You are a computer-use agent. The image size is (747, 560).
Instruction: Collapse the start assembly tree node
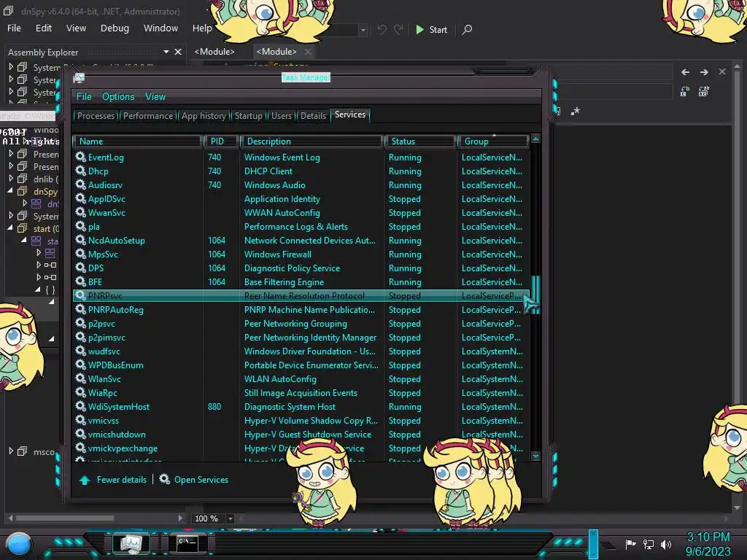(10, 227)
